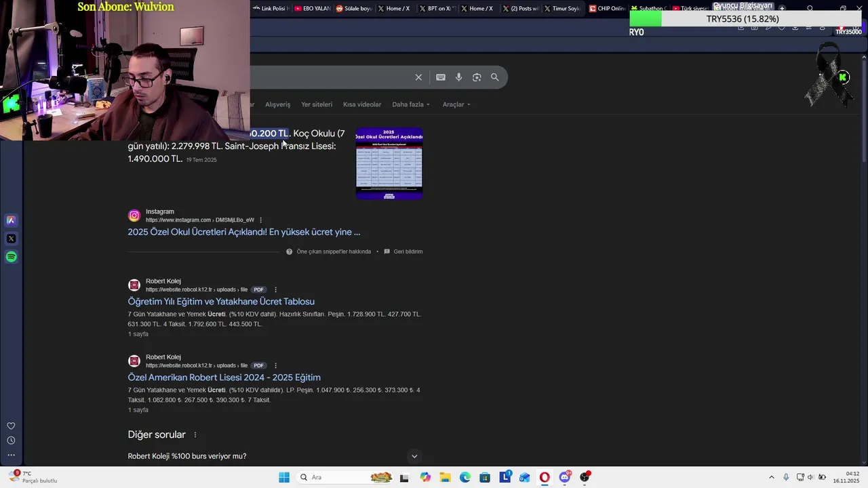Image resolution: width=868 pixels, height=488 pixels.
Task: Switch to the CHIP Online browser tab
Action: pos(607,9)
